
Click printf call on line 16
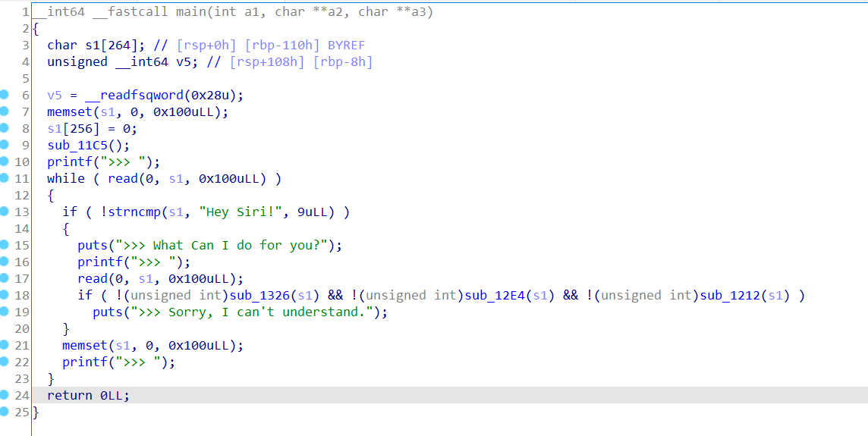coord(100,262)
